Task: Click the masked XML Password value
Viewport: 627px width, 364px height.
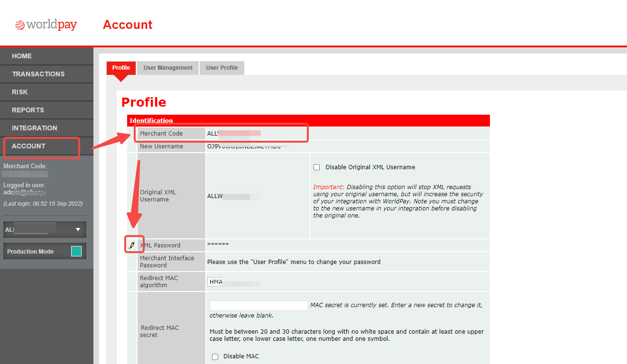Action: coord(218,245)
